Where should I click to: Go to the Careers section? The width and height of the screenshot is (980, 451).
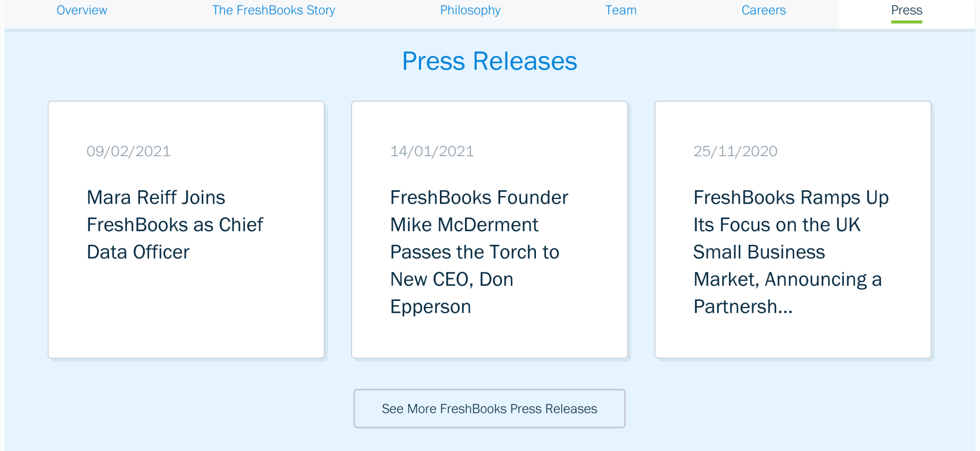[x=763, y=10]
